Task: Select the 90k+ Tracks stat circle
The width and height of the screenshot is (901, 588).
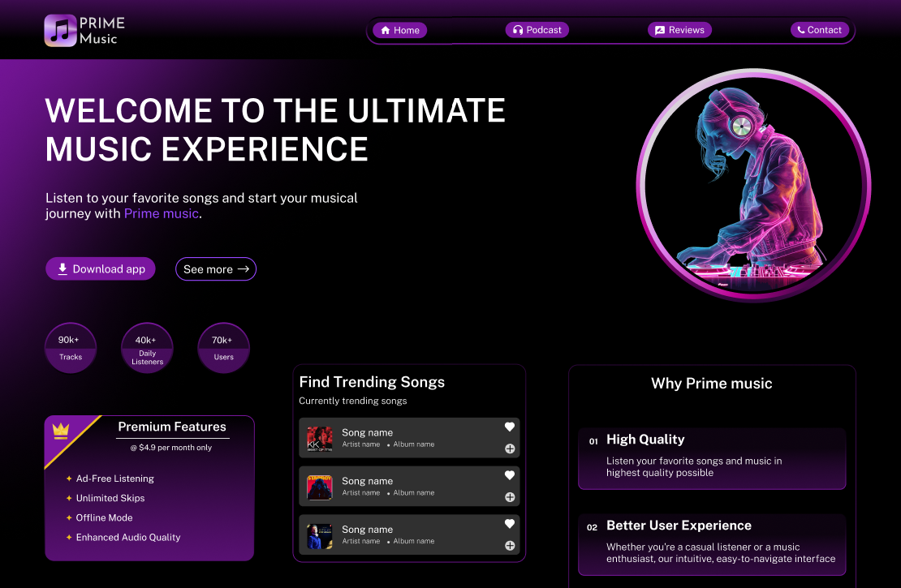Action: tap(71, 348)
